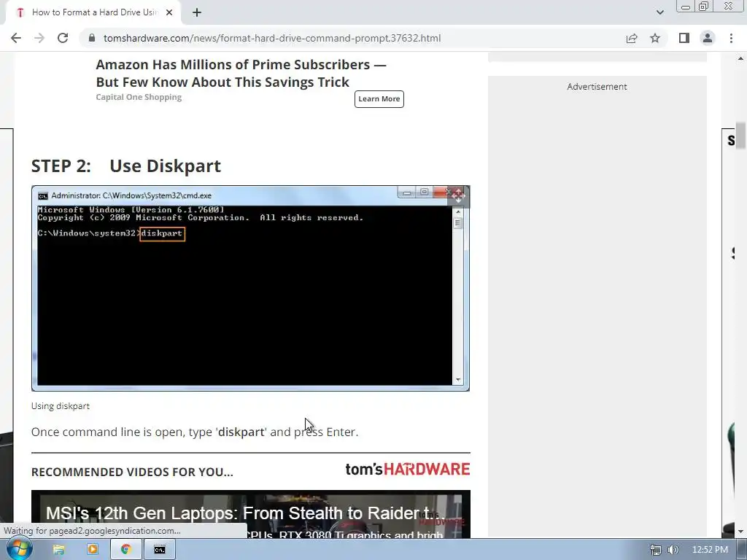Open the volume speaker tray icon

click(x=673, y=550)
